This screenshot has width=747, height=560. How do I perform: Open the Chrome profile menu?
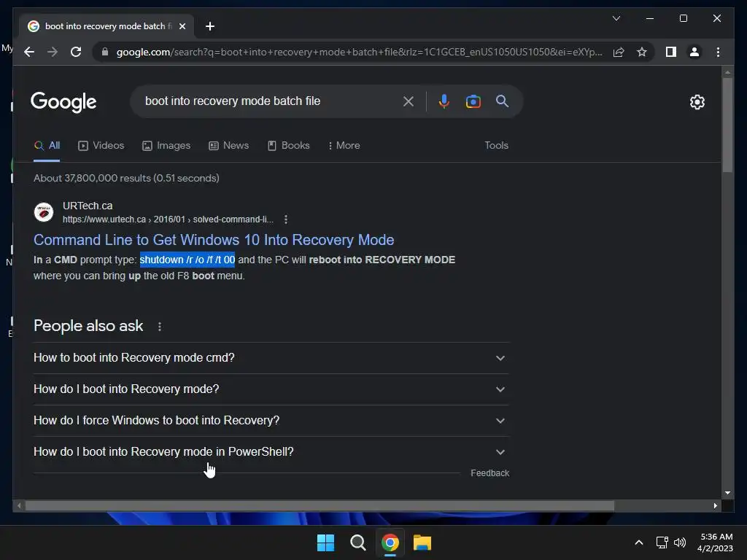(x=694, y=52)
